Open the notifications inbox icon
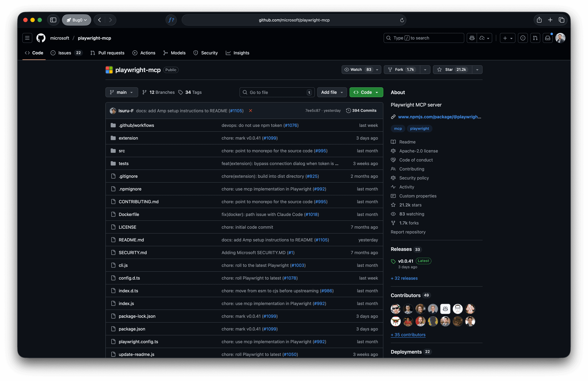 548,38
